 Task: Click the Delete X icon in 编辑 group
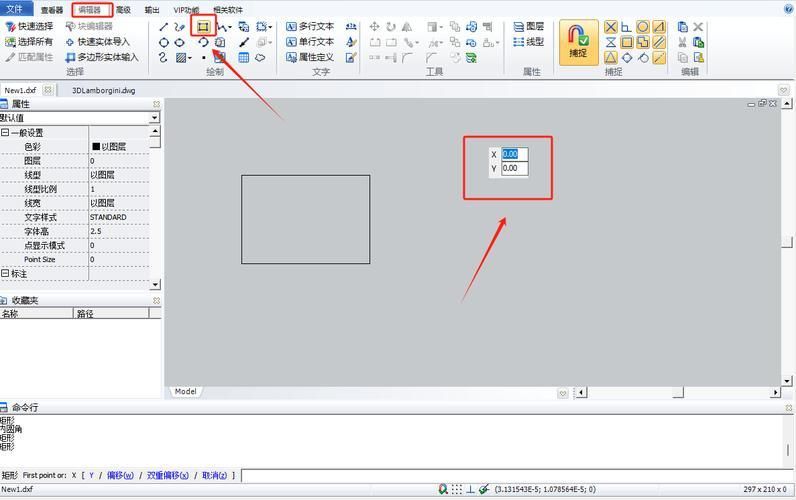[698, 26]
